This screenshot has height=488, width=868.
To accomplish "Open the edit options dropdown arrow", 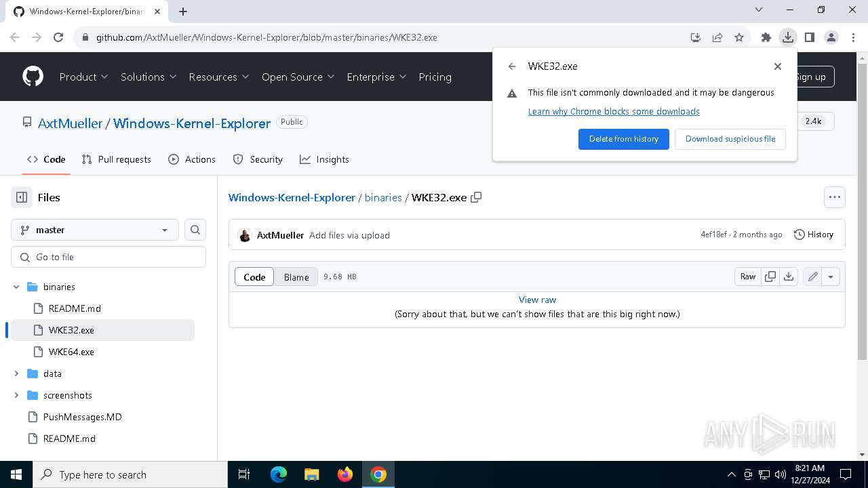I will 831,277.
